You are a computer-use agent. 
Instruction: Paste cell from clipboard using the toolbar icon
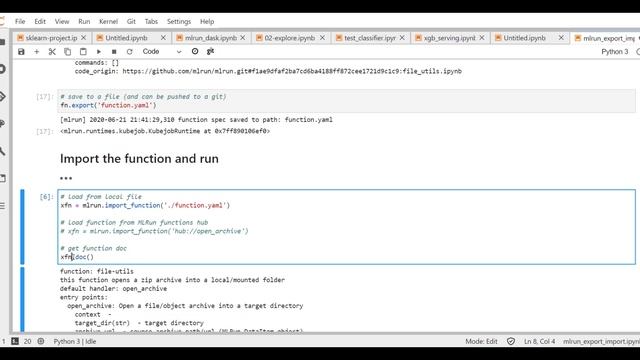coord(83,51)
